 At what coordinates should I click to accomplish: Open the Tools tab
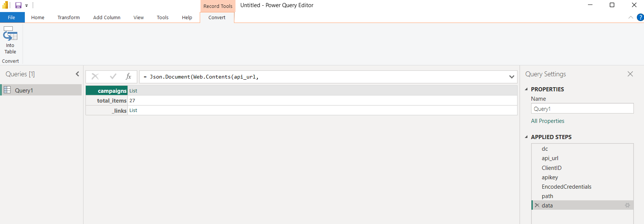click(163, 17)
